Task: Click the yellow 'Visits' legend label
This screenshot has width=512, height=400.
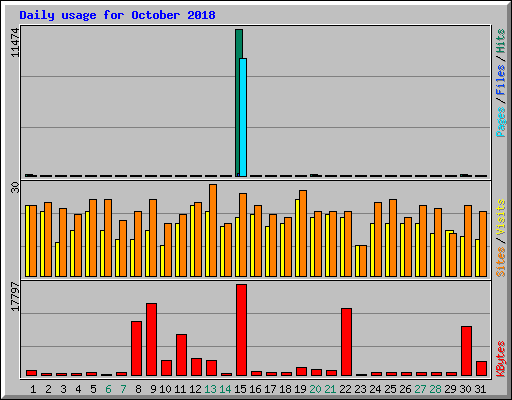Action: [500, 217]
